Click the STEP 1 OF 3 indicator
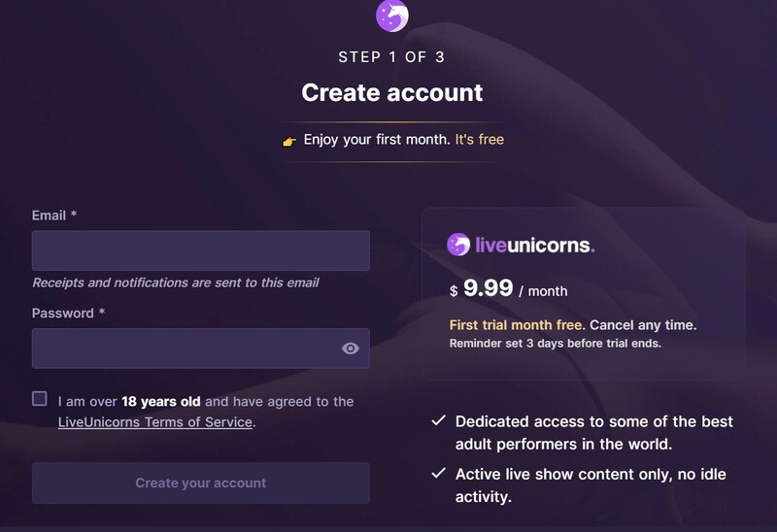 pyautogui.click(x=391, y=57)
